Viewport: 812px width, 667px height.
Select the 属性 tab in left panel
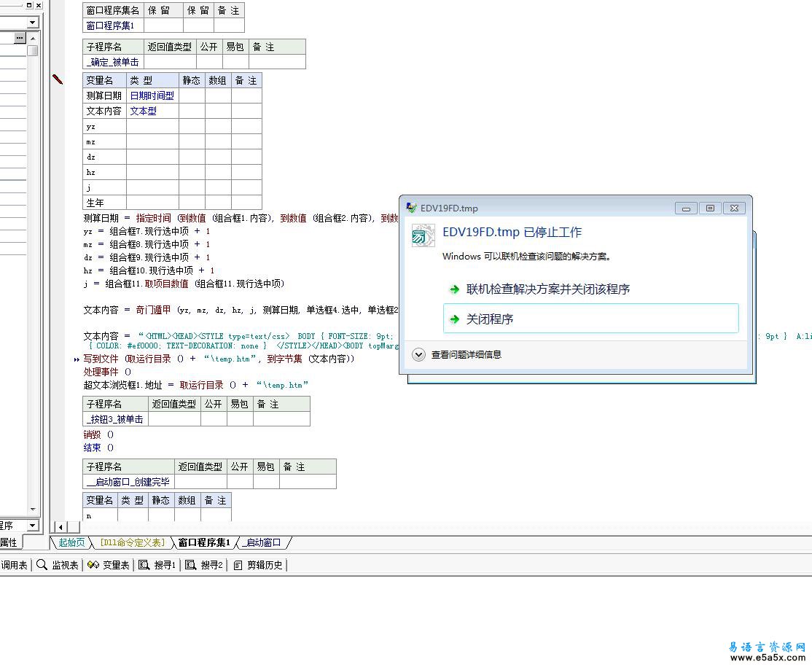(9, 542)
